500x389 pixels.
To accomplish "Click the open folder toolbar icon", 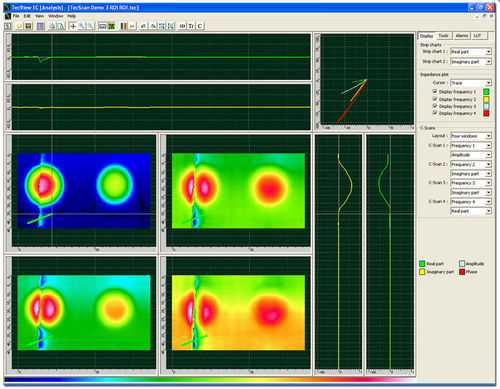I will (x=19, y=26).
